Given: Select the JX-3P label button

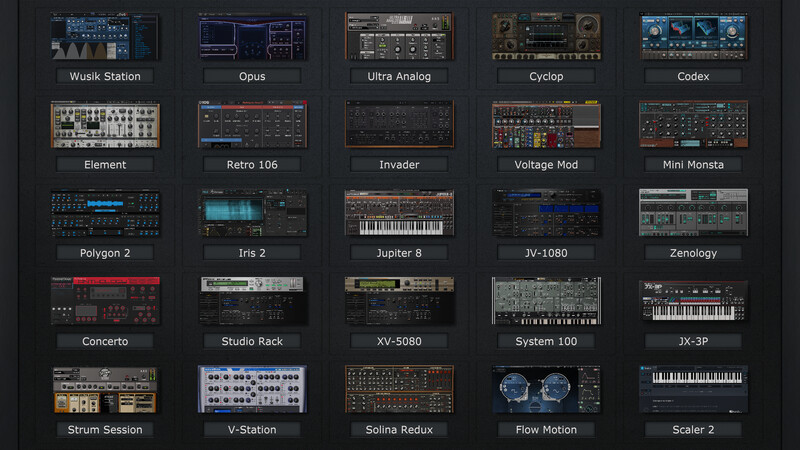Looking at the screenshot, I should click(x=693, y=341).
